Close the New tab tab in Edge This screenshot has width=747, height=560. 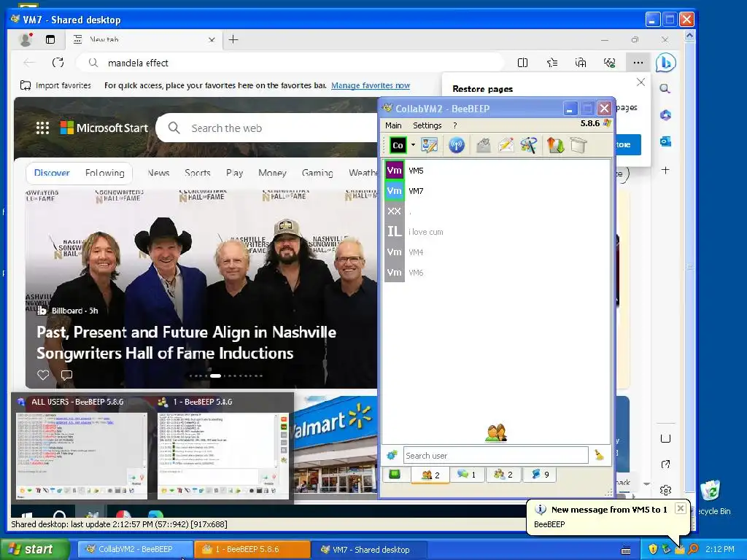(x=212, y=40)
